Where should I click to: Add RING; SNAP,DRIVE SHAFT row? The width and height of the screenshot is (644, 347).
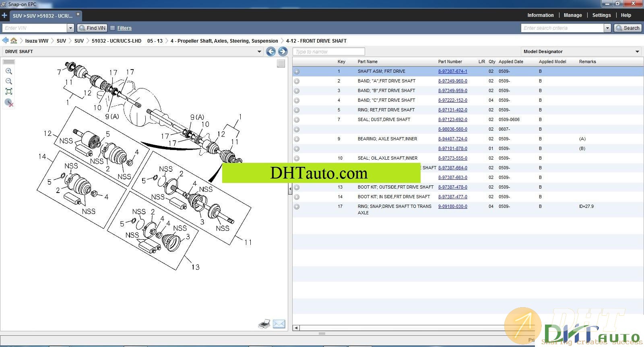point(297,207)
